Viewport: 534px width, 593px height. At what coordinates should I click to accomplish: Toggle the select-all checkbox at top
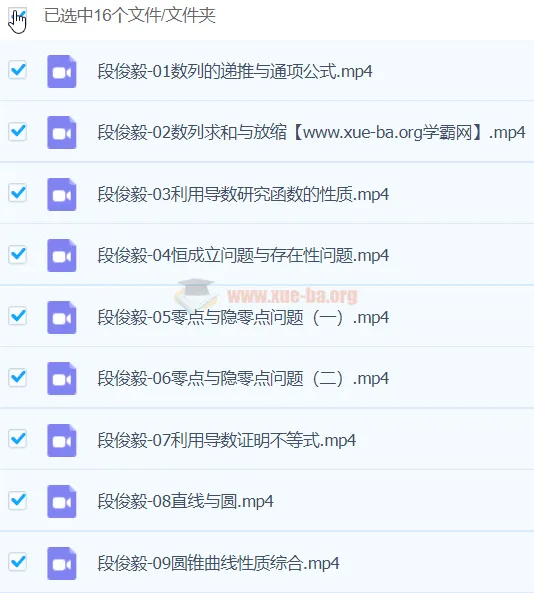[x=17, y=16]
